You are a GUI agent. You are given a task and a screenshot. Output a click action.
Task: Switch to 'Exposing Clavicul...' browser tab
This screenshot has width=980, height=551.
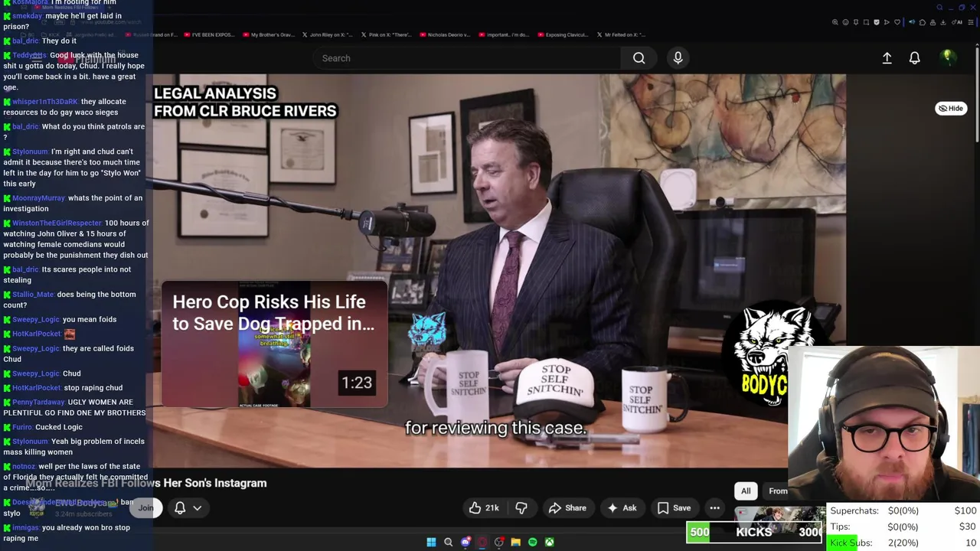point(563,34)
